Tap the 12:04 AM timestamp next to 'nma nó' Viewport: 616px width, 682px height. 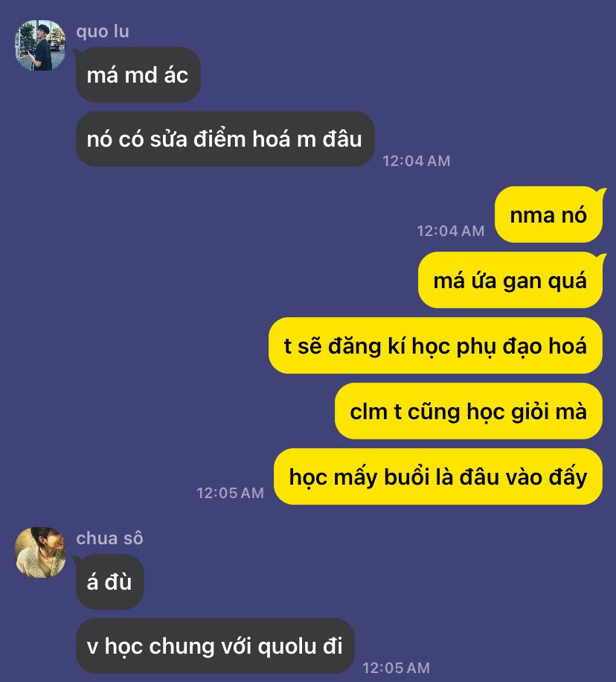pyautogui.click(x=450, y=231)
